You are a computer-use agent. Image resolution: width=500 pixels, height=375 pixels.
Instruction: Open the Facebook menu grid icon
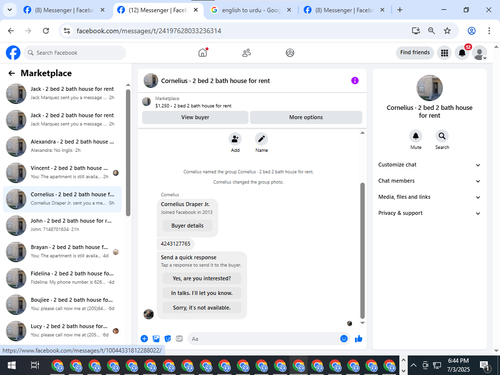[x=444, y=53]
